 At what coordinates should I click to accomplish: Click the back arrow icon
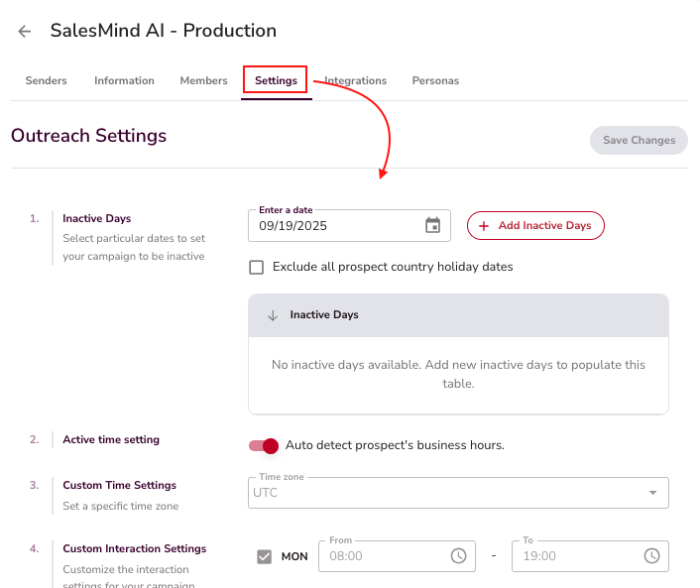(x=25, y=32)
